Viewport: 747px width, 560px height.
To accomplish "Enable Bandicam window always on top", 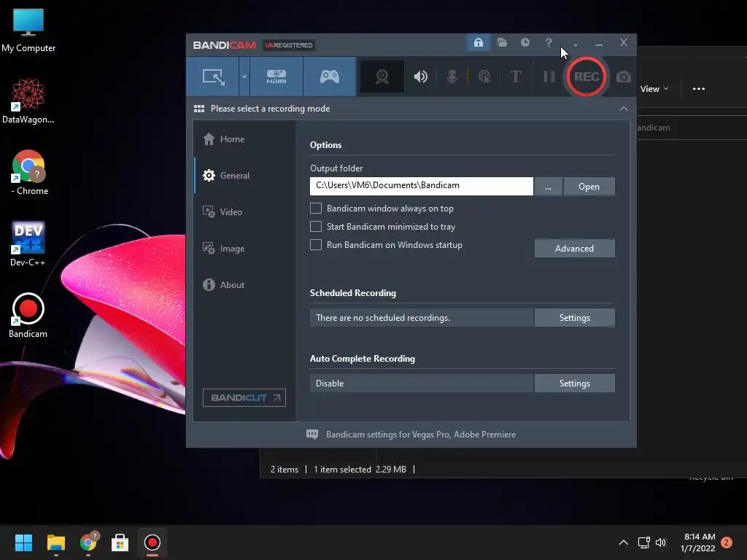I will [316, 209].
